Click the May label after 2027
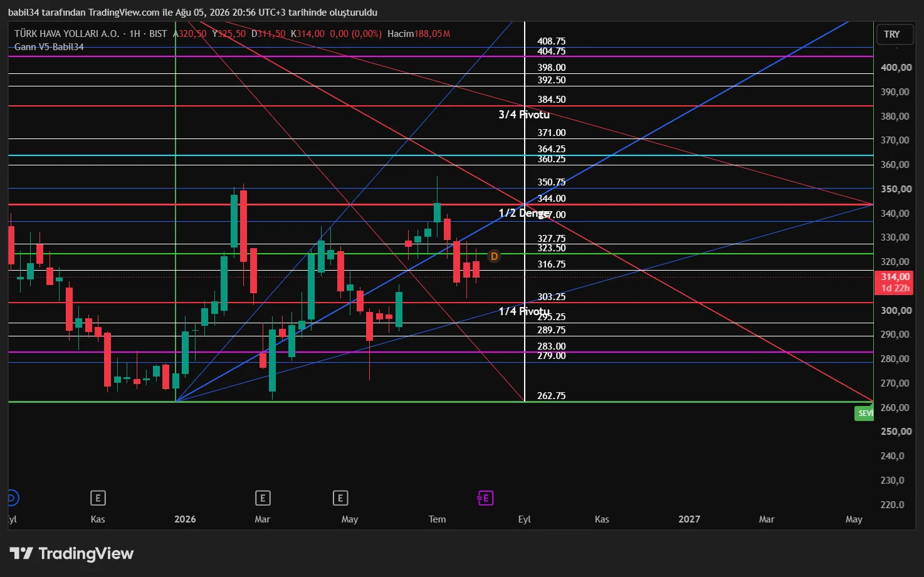The image size is (924, 577). (854, 519)
